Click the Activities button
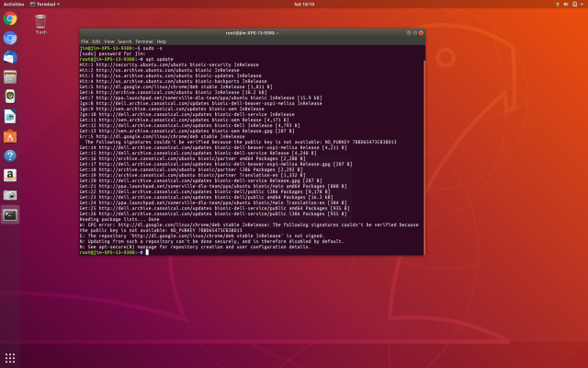 tap(14, 4)
